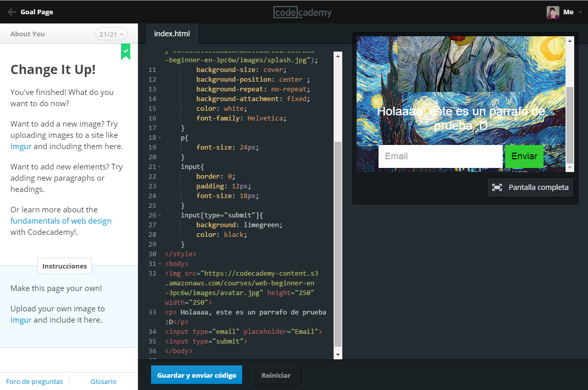This screenshot has height=390, width=588.
Task: Click the '</style>' closing tag line
Action: [x=180, y=254]
